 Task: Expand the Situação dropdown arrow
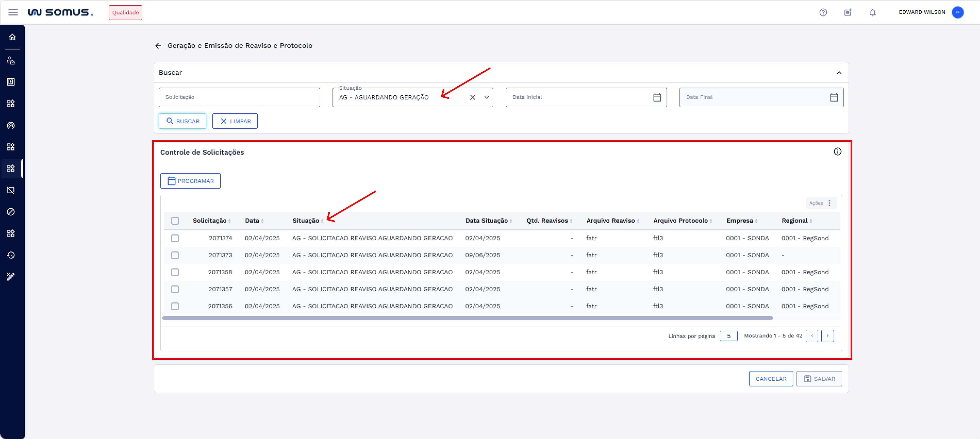486,97
